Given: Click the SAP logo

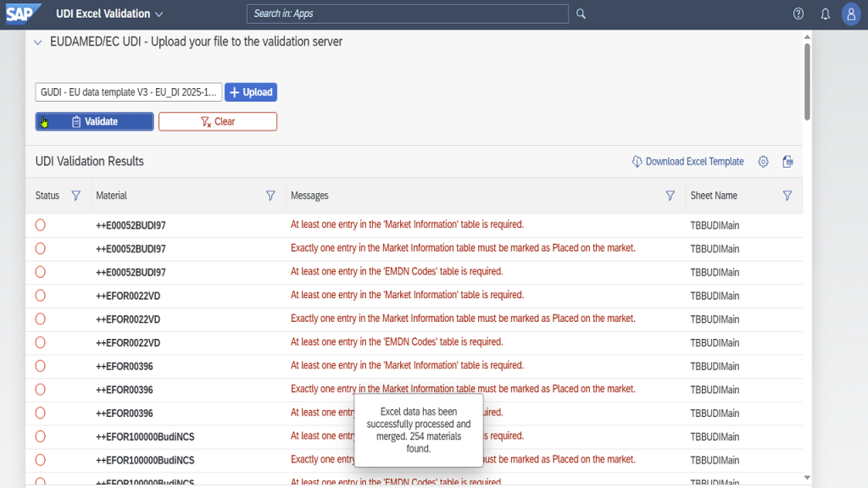Looking at the screenshot, I should coord(22,14).
